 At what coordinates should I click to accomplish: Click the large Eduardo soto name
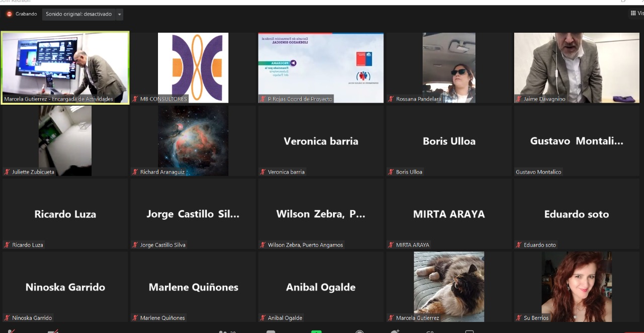[577, 214]
